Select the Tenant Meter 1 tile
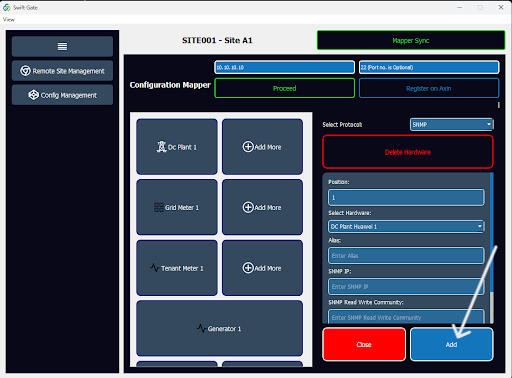 coord(177,268)
